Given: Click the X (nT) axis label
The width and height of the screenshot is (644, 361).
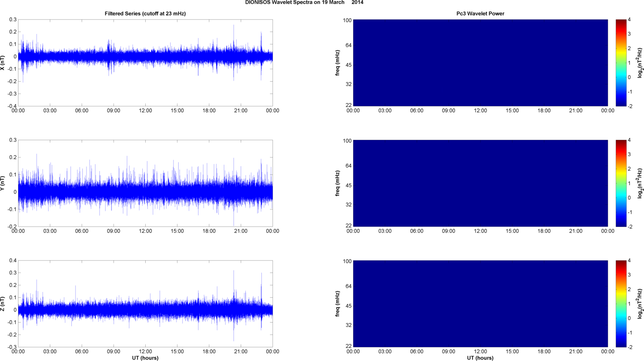Looking at the screenshot, I should 3,63.
